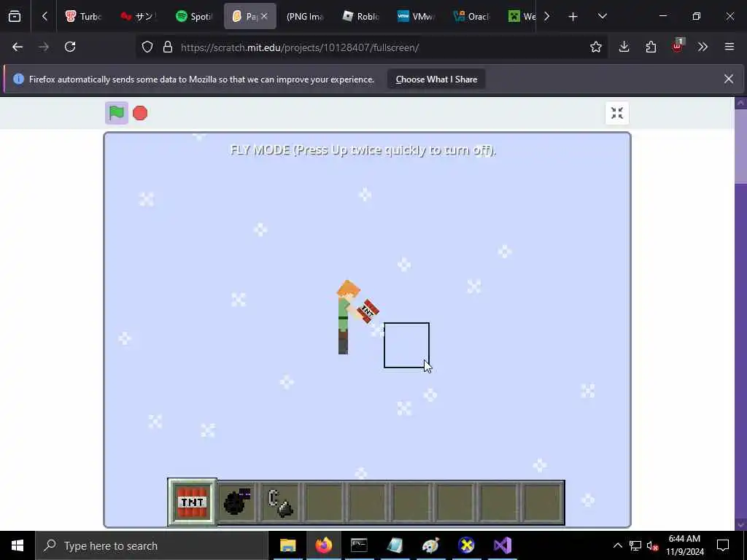Open Firefox from the taskbar
Screen dimensions: 747x560
[x=323, y=545]
